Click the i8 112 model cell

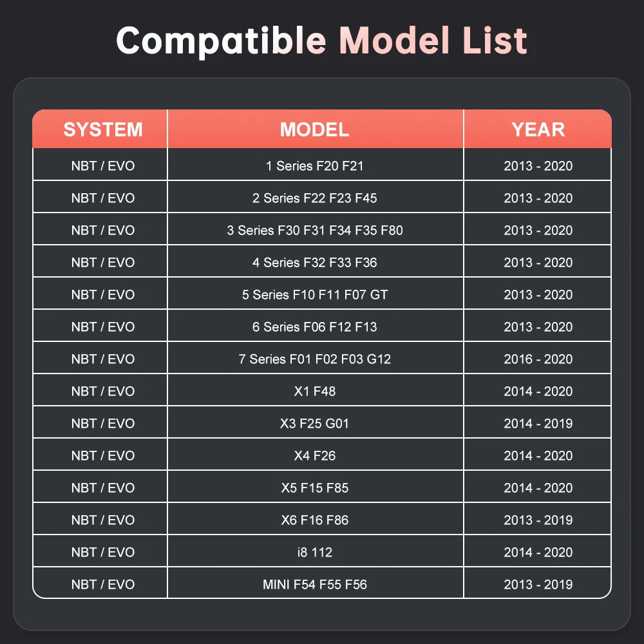[316, 551]
